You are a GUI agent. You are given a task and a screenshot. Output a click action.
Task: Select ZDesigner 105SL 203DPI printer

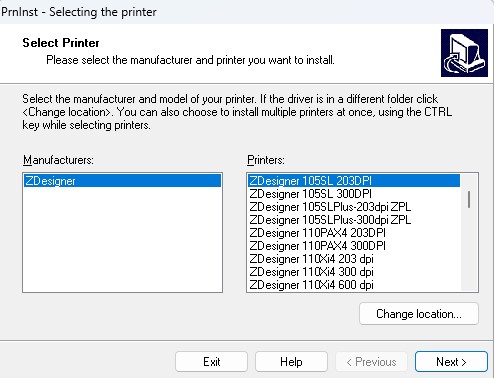354,181
